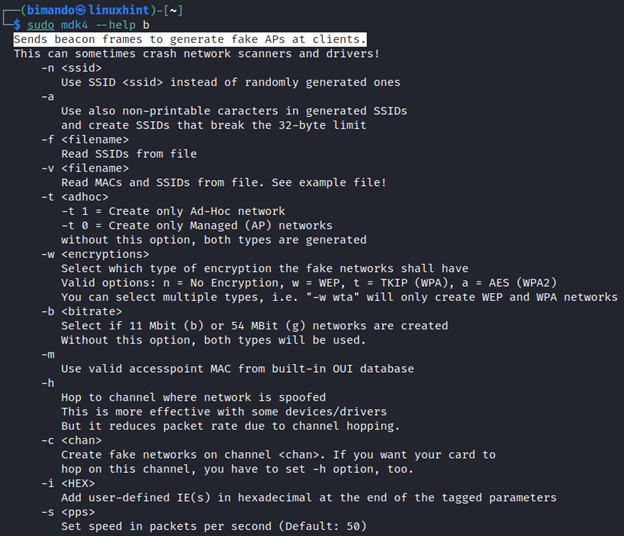Click the --help argument in command
Viewport: 624px width, 536px height.
115,25
